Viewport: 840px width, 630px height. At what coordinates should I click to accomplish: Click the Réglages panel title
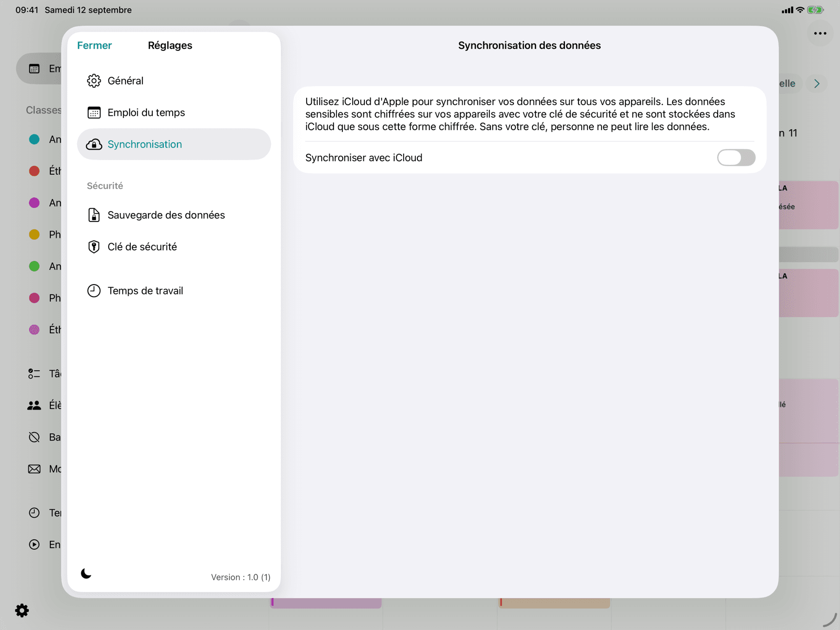tap(170, 46)
